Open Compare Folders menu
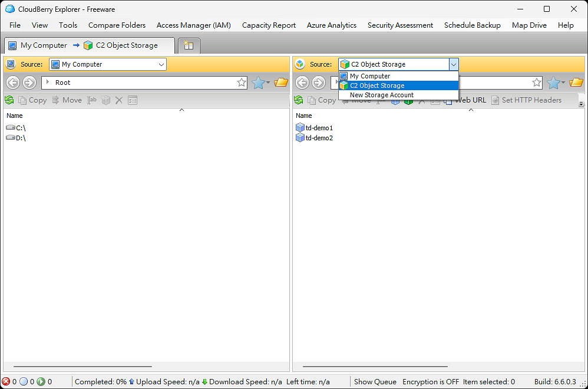This screenshot has height=389, width=588. [x=117, y=25]
